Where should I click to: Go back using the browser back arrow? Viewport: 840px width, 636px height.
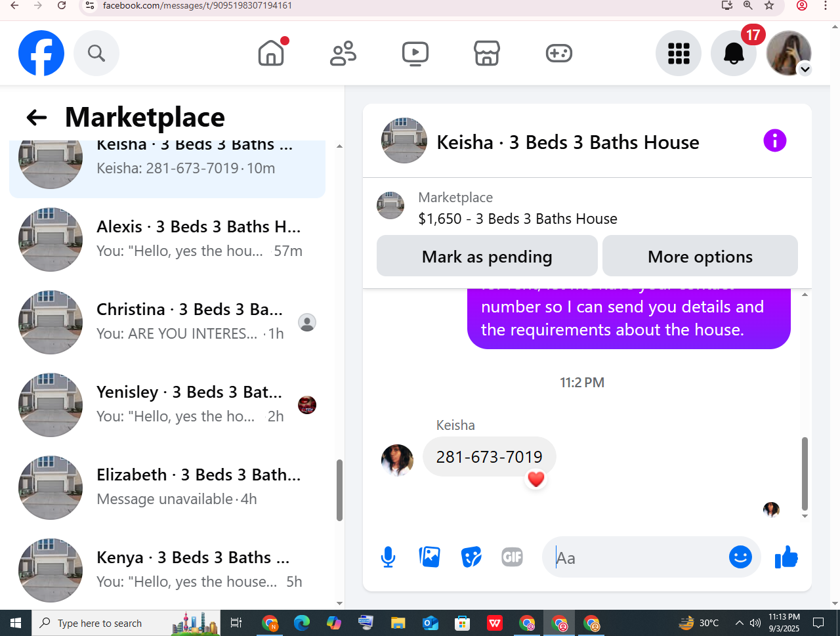(x=14, y=5)
